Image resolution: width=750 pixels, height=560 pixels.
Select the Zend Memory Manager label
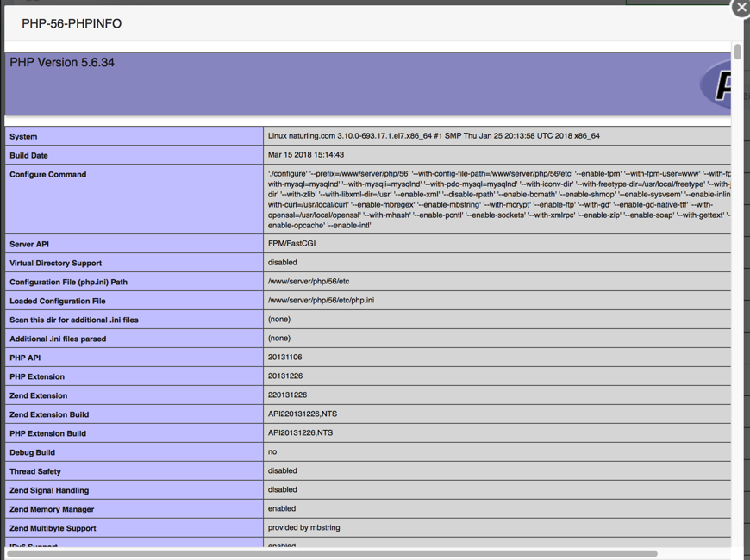coord(52,509)
